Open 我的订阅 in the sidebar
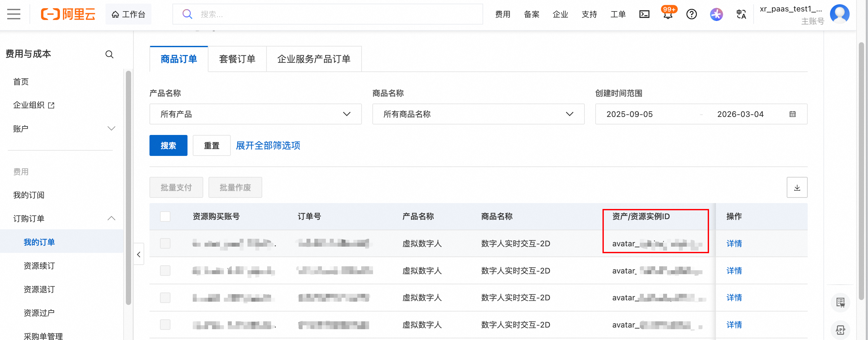Viewport: 868px width, 340px height. (x=29, y=195)
